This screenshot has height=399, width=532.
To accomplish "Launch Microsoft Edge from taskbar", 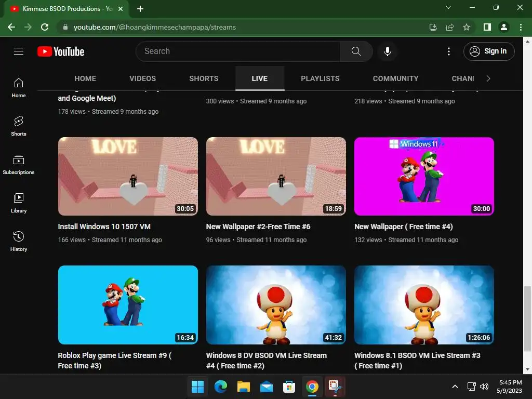I will [x=220, y=387].
